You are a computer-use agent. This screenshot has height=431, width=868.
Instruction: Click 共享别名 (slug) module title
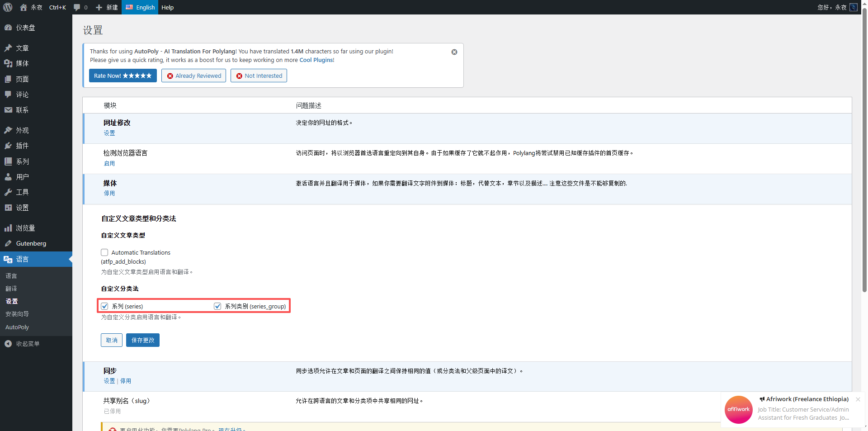127,401
